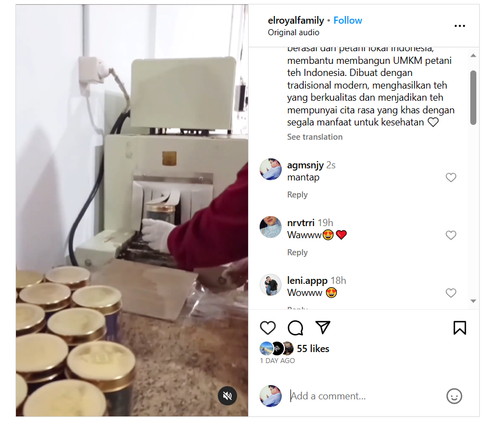Like the post with the heart icon
Screen dimensions: 500x428
268,328
